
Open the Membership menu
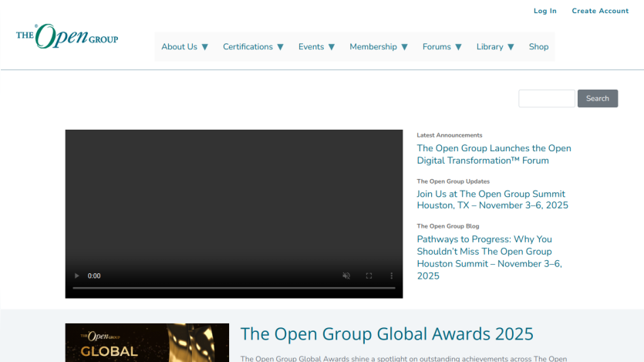coord(373,47)
